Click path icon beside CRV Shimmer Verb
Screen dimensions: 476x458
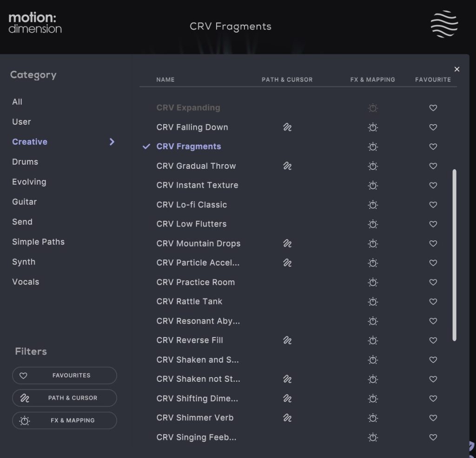(287, 418)
